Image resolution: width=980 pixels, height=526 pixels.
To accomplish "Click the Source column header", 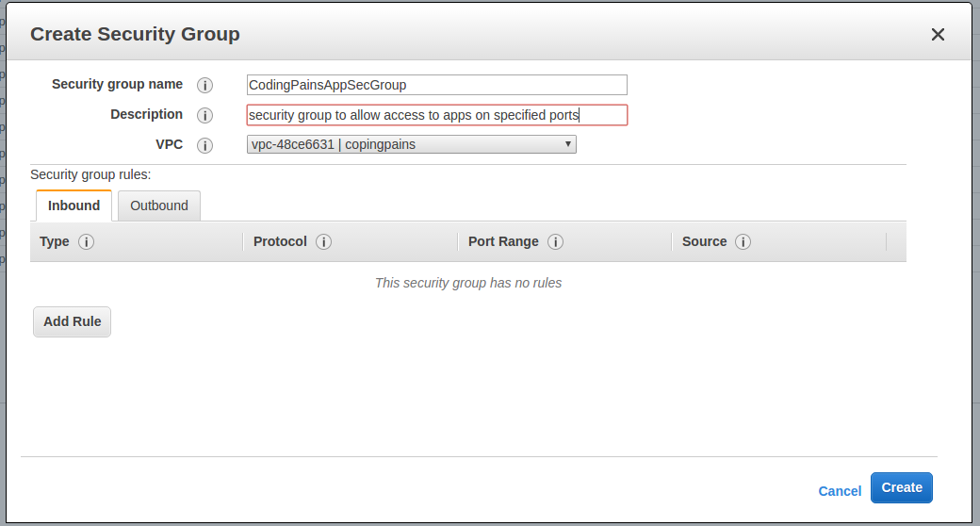I will [705, 241].
